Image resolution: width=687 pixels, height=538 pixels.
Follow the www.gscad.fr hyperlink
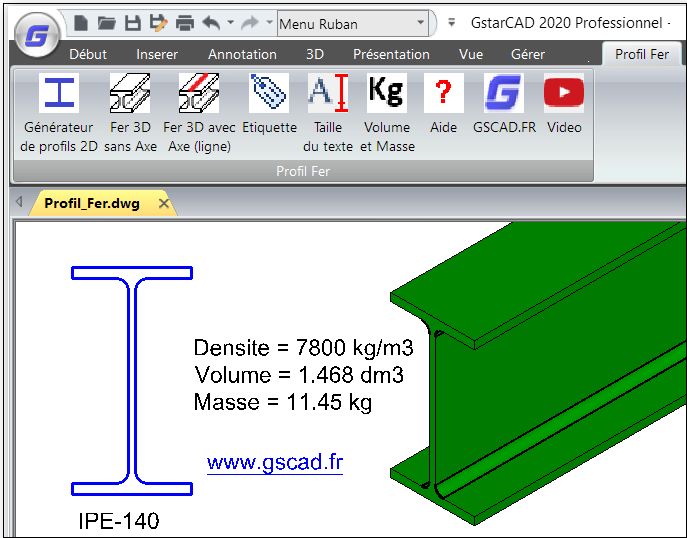pos(275,463)
